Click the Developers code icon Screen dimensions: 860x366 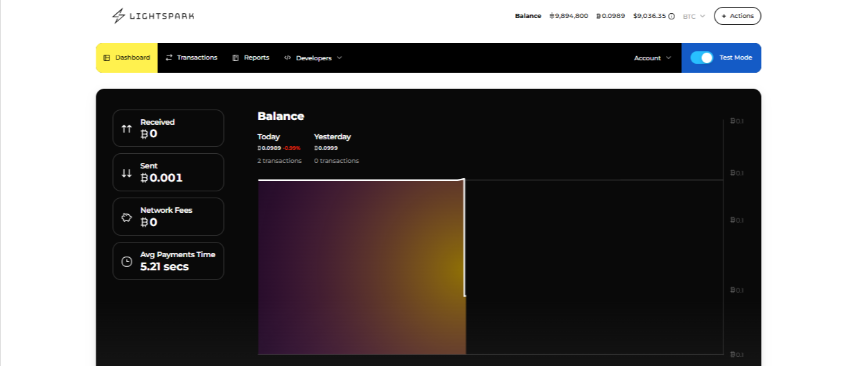click(x=287, y=58)
